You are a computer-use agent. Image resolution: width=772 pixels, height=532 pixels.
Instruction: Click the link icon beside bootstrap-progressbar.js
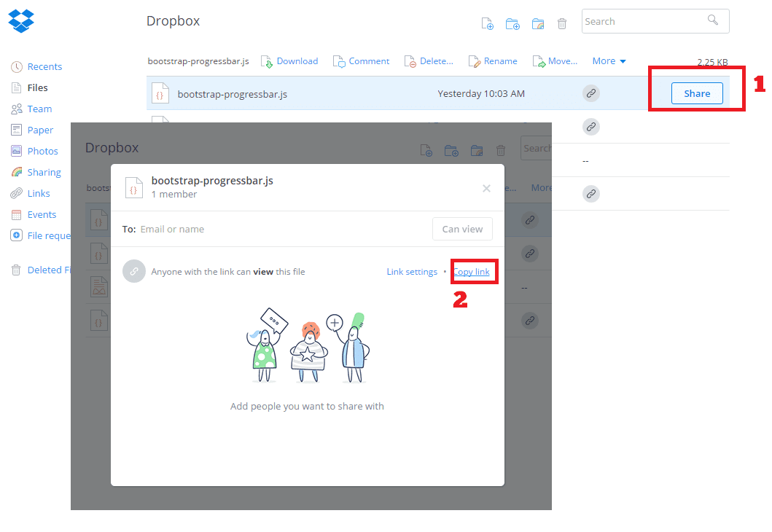coord(590,93)
